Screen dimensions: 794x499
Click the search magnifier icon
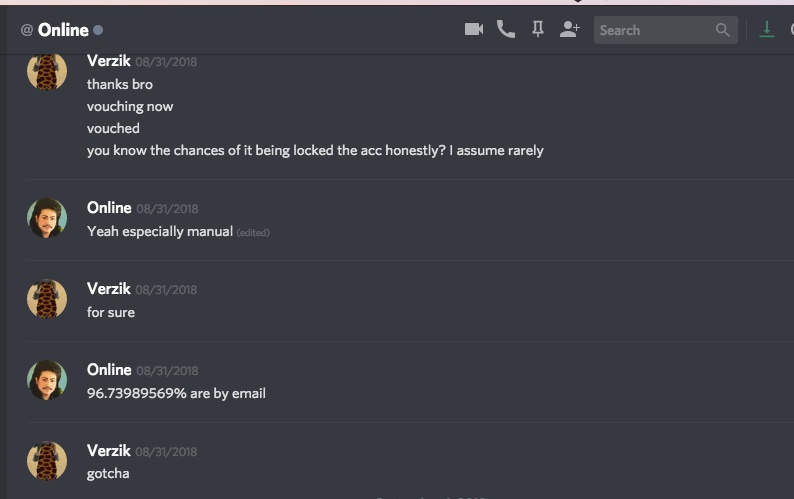(x=723, y=30)
